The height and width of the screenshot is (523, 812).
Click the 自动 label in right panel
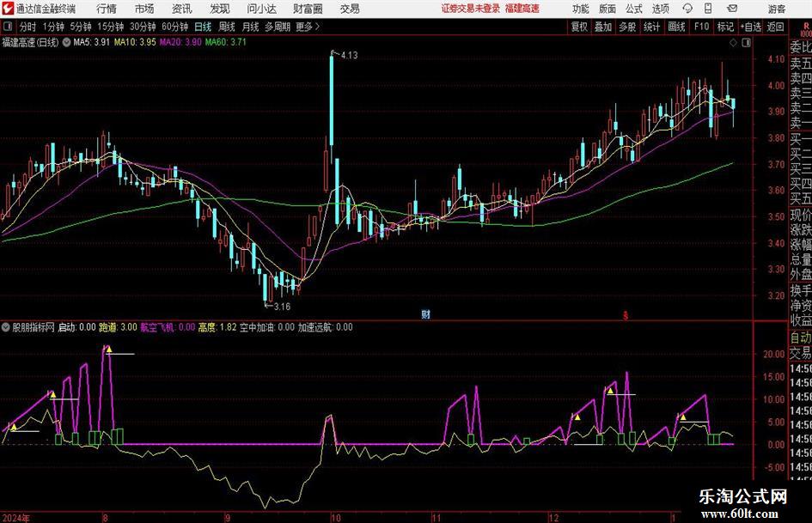(801, 338)
